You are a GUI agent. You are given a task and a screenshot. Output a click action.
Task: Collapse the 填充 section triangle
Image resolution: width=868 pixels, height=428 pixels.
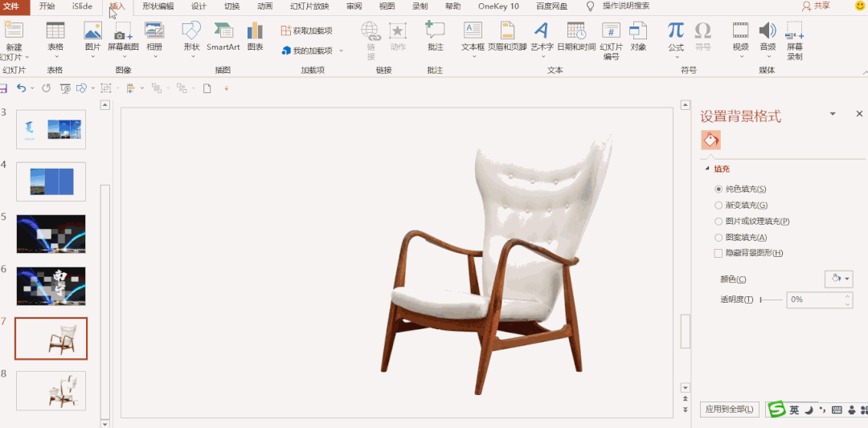click(707, 169)
